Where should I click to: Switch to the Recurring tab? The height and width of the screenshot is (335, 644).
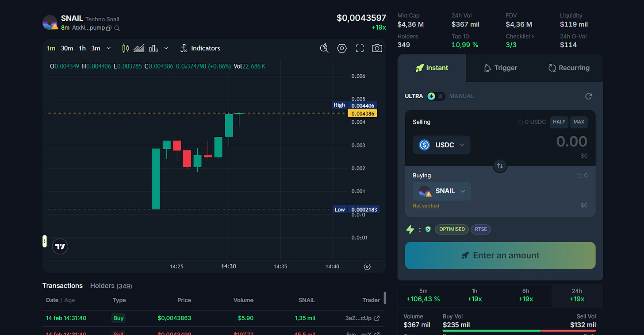(x=568, y=68)
